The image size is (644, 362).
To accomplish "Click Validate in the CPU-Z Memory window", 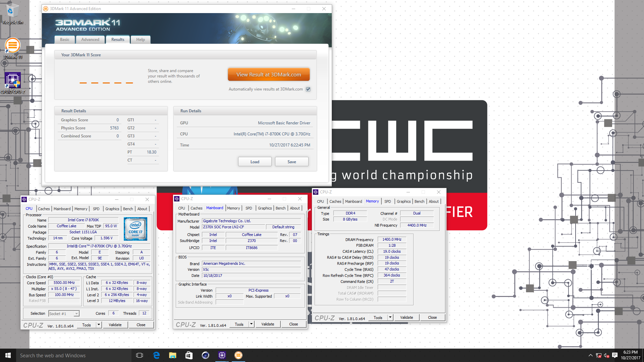I will (407, 317).
